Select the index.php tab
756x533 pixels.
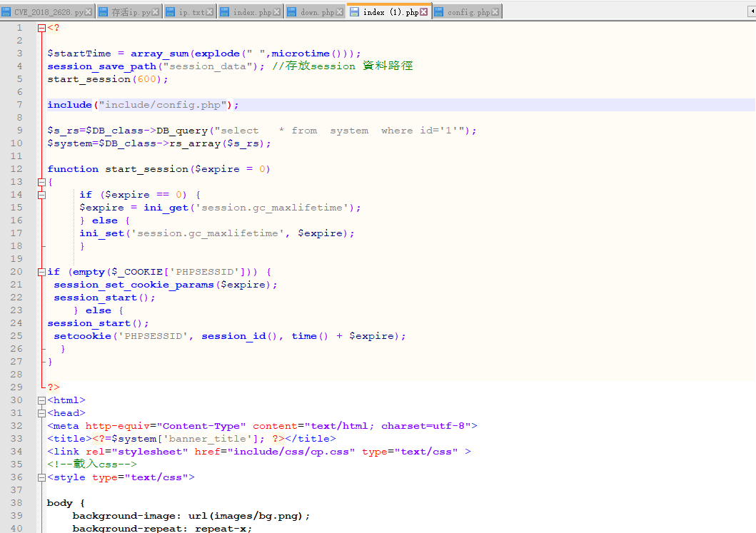click(251, 12)
